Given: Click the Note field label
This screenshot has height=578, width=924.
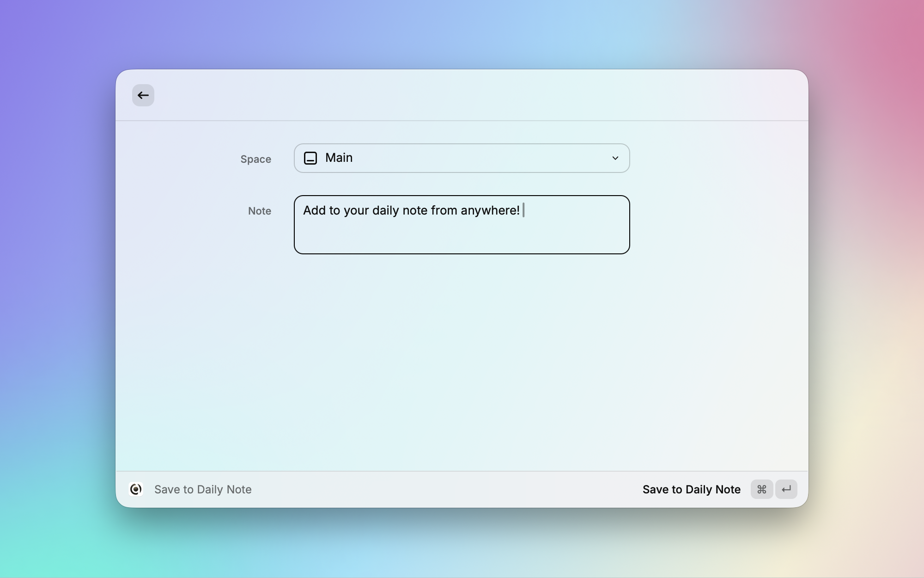Looking at the screenshot, I should (260, 211).
